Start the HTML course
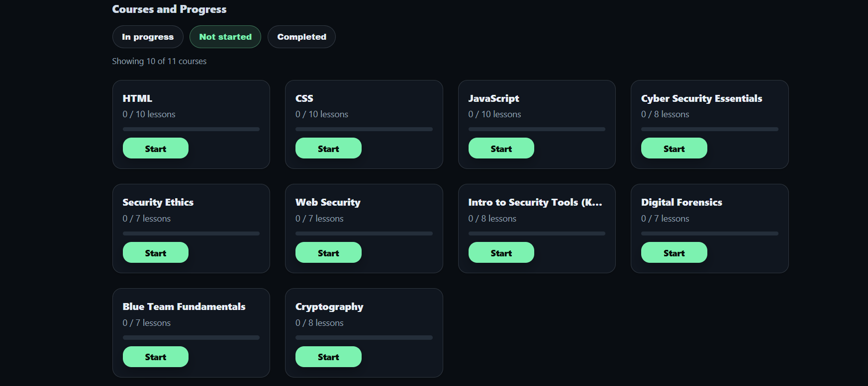Image resolution: width=868 pixels, height=386 pixels. coord(155,149)
